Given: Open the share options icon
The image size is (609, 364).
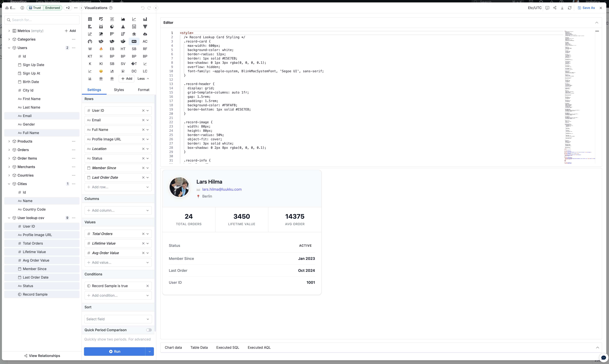Looking at the screenshot, I should pyautogui.click(x=555, y=8).
